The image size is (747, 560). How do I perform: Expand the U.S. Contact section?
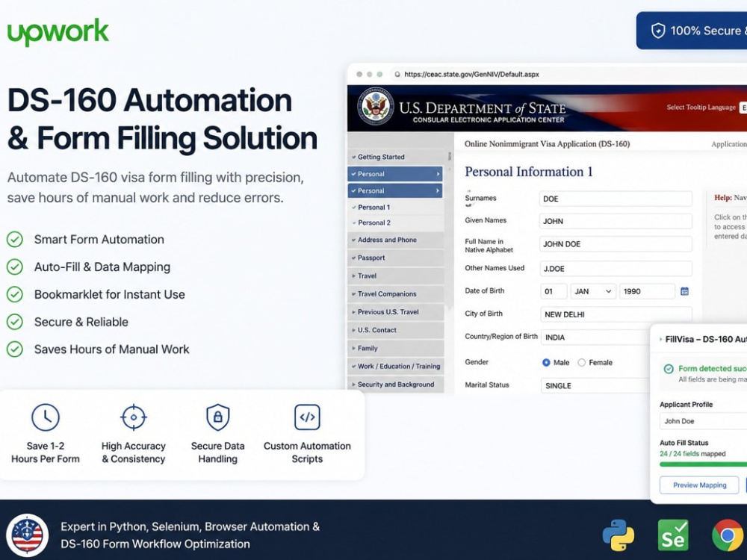(396, 330)
